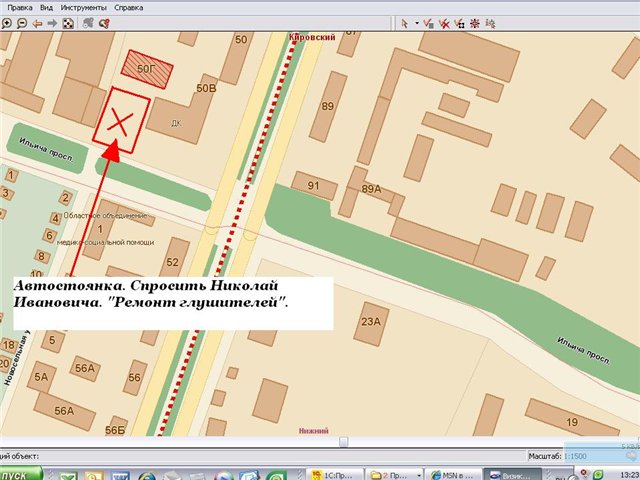Open the Вид menu
The image size is (640, 480).
point(46,6)
